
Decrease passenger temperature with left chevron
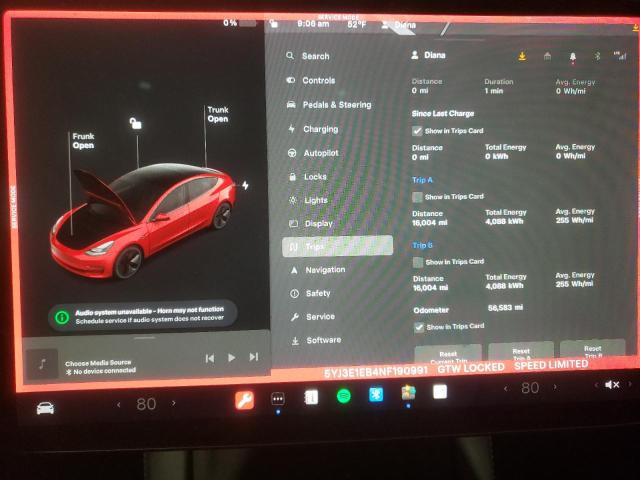[506, 389]
